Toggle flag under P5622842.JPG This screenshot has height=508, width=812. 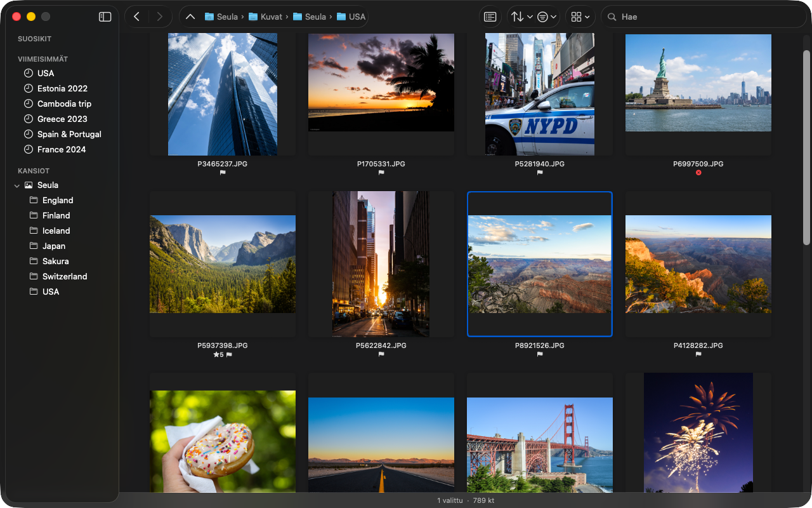click(381, 354)
